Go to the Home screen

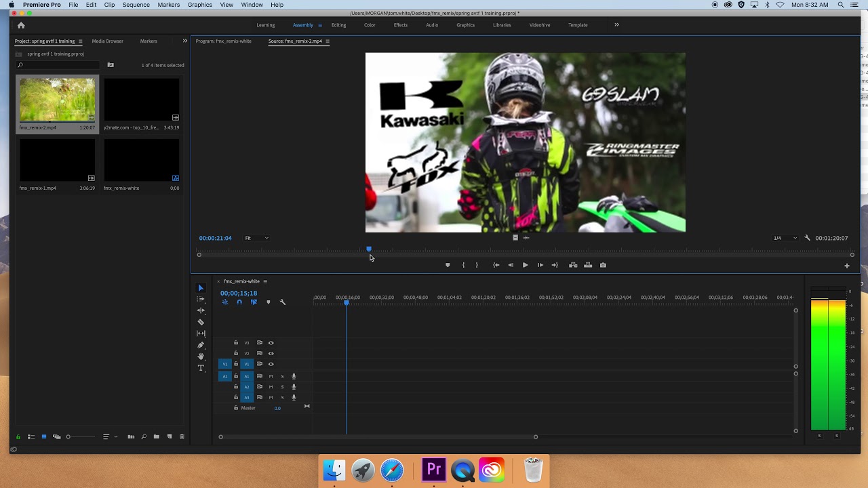pyautogui.click(x=21, y=25)
